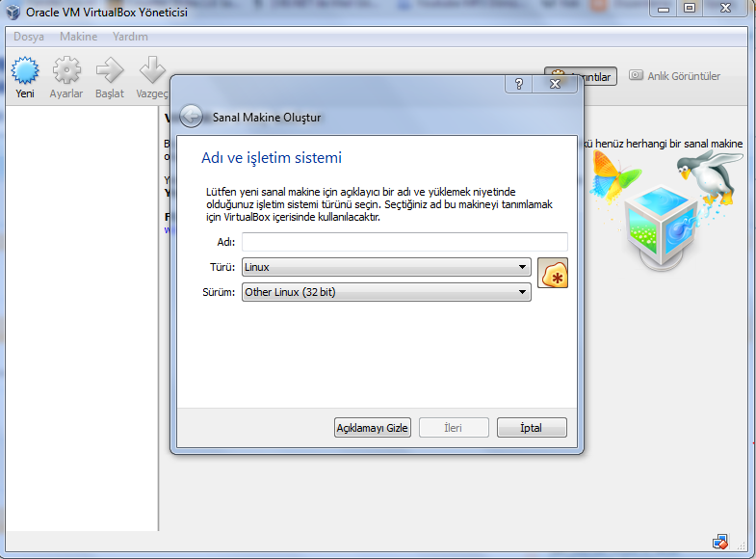Click the İptal cancel button
This screenshot has width=756, height=559.
click(532, 427)
